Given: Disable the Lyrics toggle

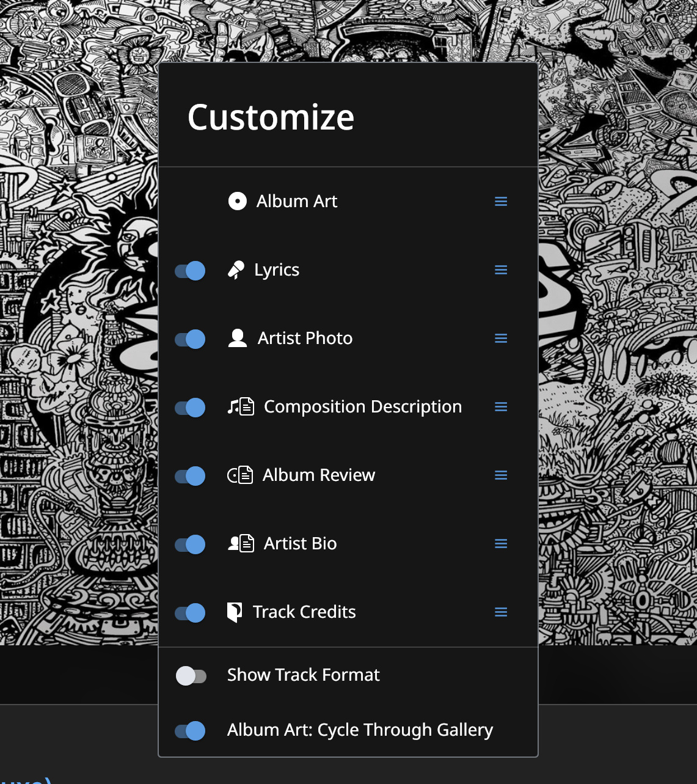Looking at the screenshot, I should [191, 271].
